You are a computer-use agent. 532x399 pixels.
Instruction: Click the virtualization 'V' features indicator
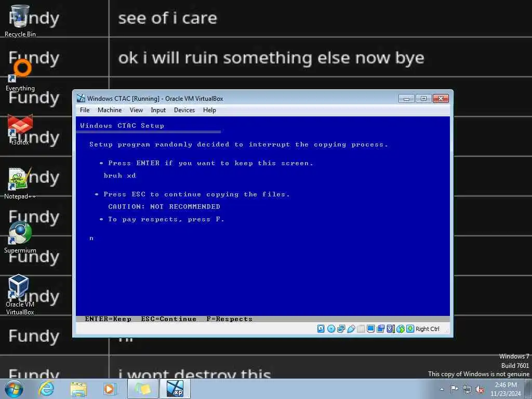[x=391, y=329]
